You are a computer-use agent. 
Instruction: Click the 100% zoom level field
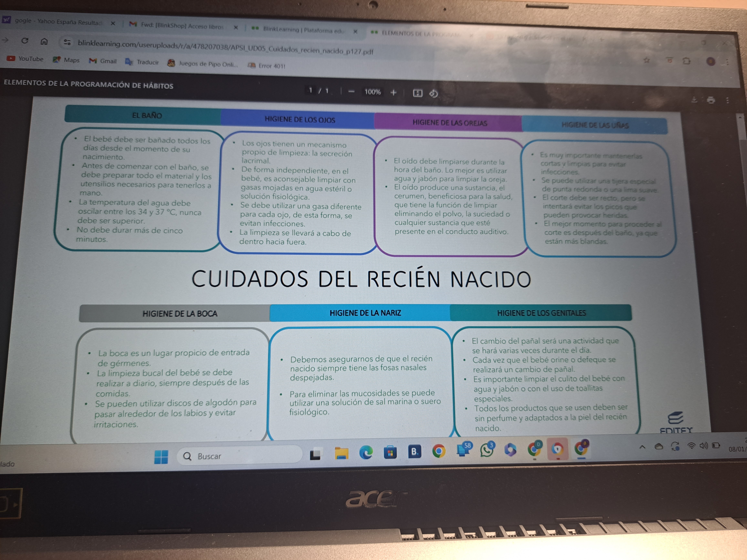[x=373, y=92]
